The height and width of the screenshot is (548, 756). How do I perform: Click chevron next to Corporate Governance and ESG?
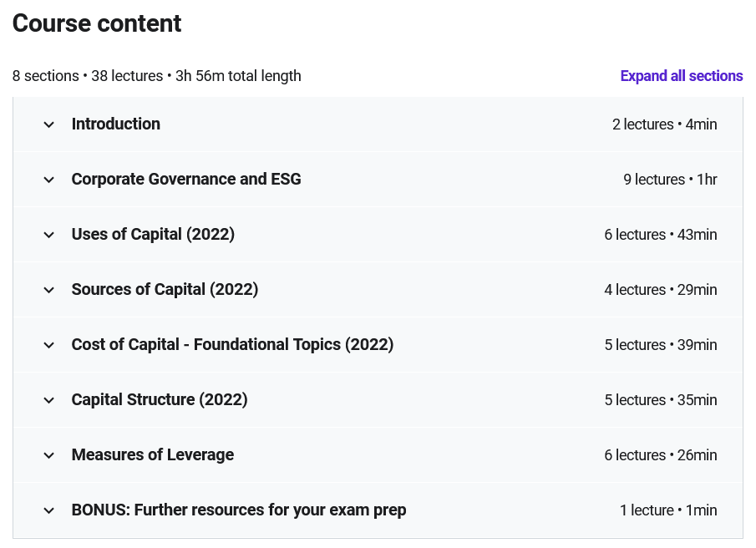click(48, 180)
